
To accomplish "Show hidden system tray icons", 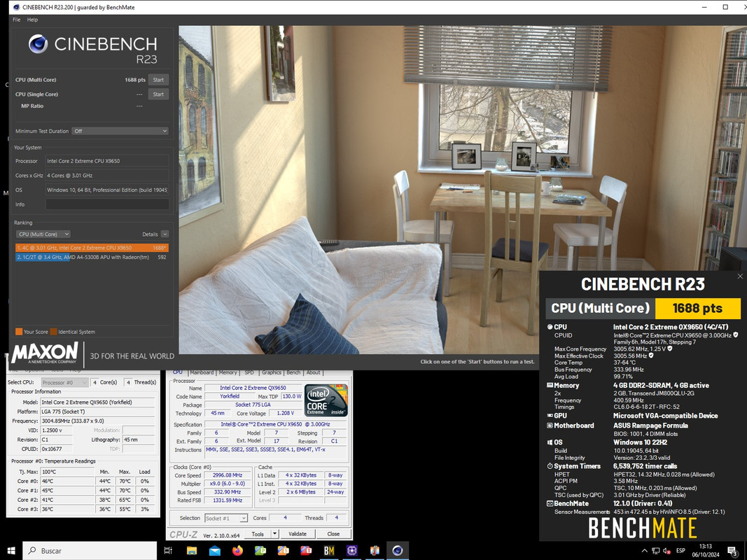I will [645, 550].
